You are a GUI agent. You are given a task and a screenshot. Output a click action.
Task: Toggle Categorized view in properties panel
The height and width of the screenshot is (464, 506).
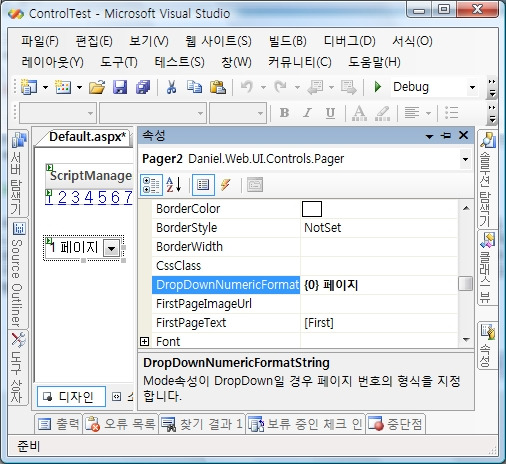(x=151, y=185)
